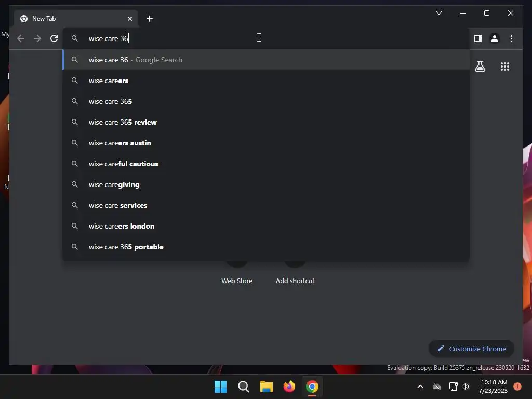Choose the 'wise careers' suggestion

(267, 81)
